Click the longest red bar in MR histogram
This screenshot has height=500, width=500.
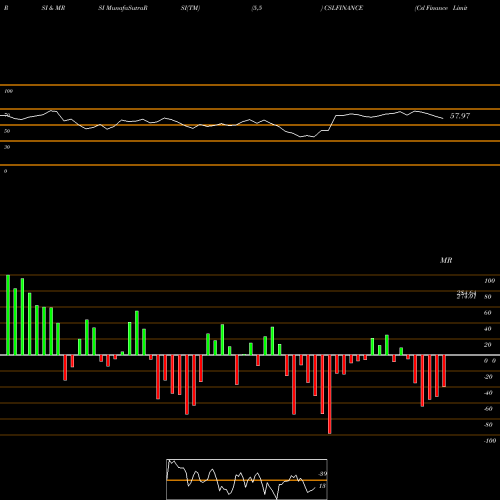tap(330, 394)
